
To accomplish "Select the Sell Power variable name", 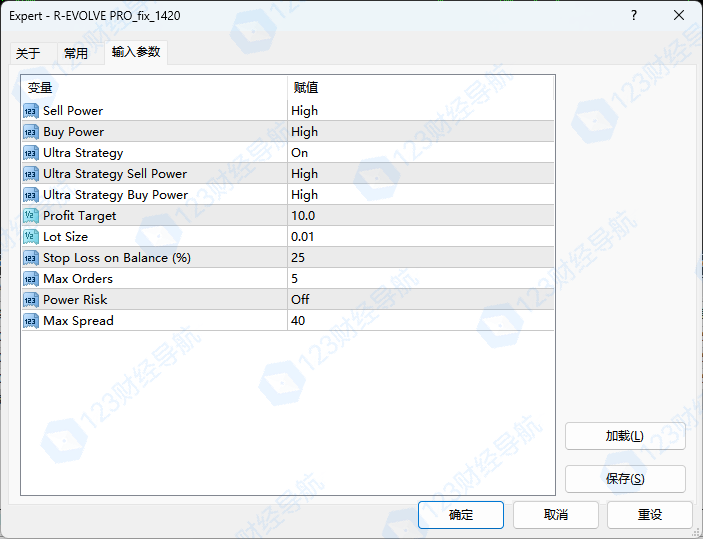I will pyautogui.click(x=73, y=111).
